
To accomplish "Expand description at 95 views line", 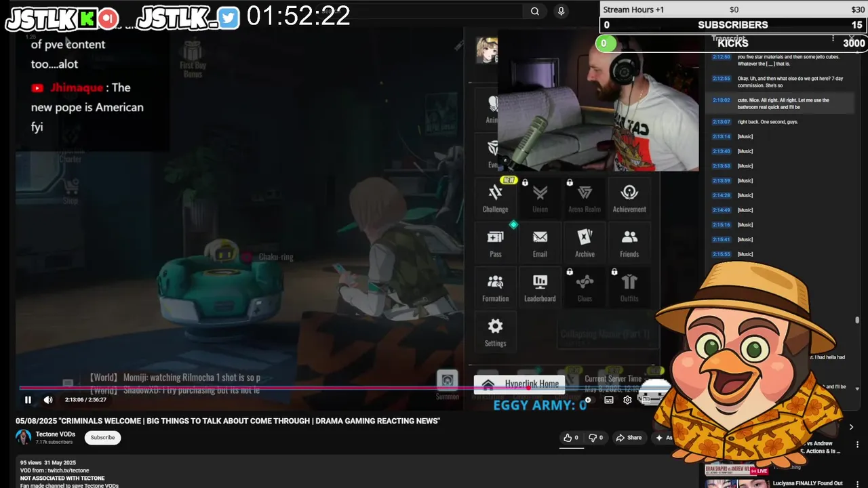I will coord(48,462).
